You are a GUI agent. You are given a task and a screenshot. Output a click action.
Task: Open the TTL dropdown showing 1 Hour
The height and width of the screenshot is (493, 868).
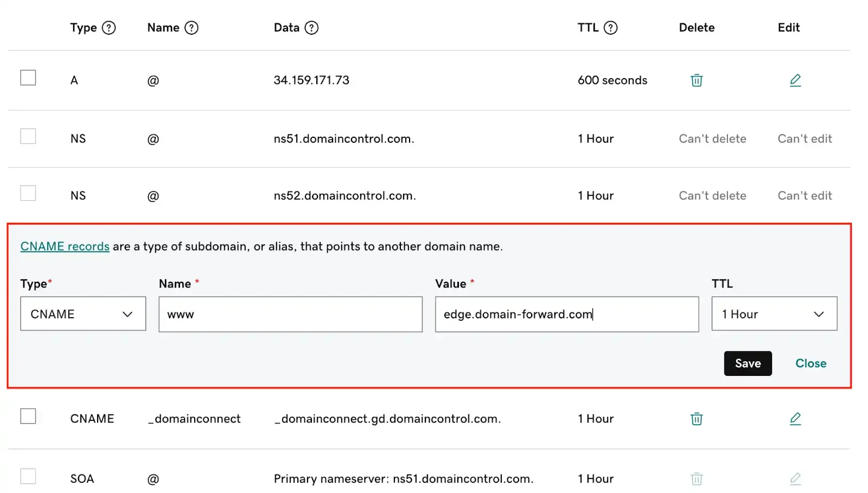[774, 313]
